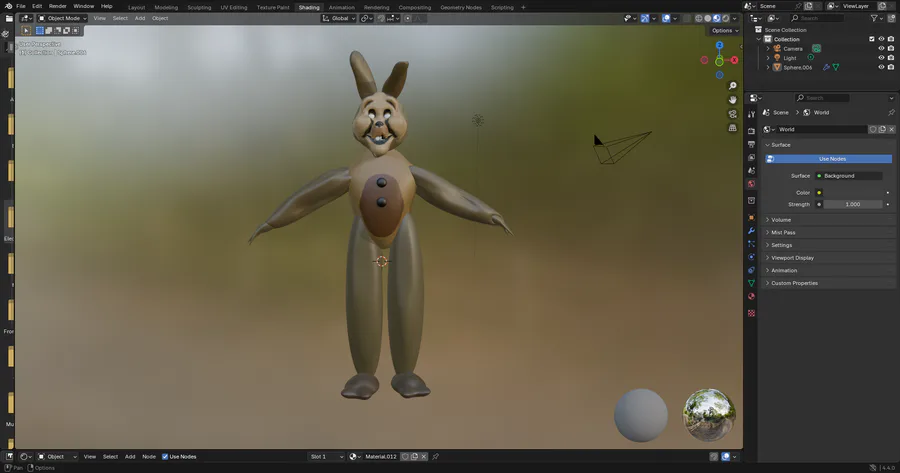Screen dimensions: 900x473
Task: Open viewport Add menu
Action: [139, 18]
